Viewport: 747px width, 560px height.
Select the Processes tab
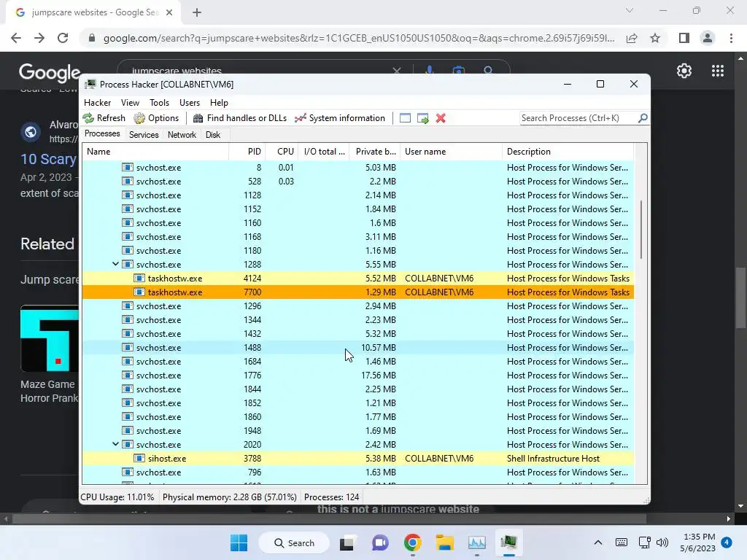click(x=102, y=134)
